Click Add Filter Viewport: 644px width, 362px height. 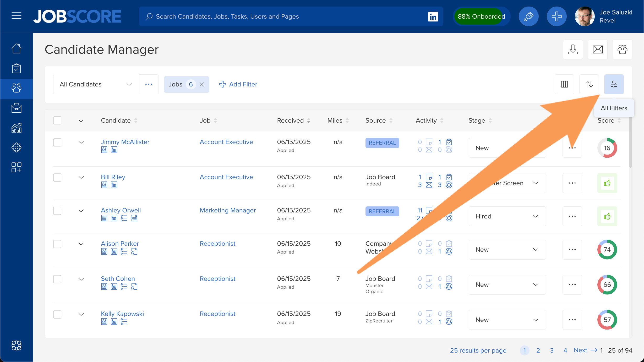point(238,84)
